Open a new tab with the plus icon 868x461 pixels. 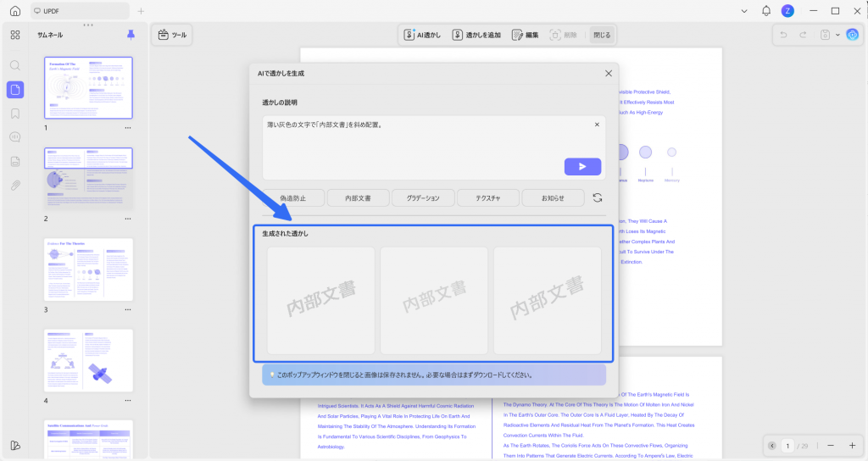pos(141,11)
